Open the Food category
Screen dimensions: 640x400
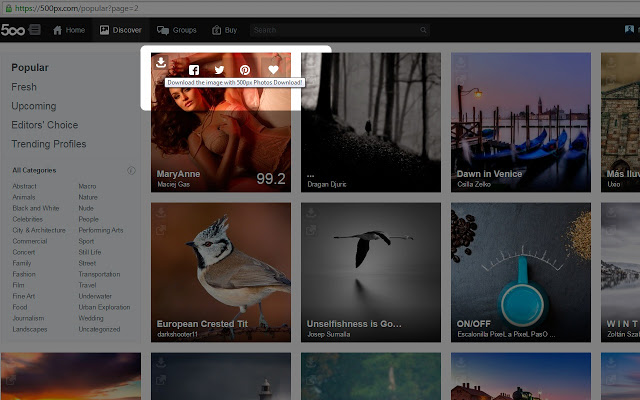click(x=20, y=307)
